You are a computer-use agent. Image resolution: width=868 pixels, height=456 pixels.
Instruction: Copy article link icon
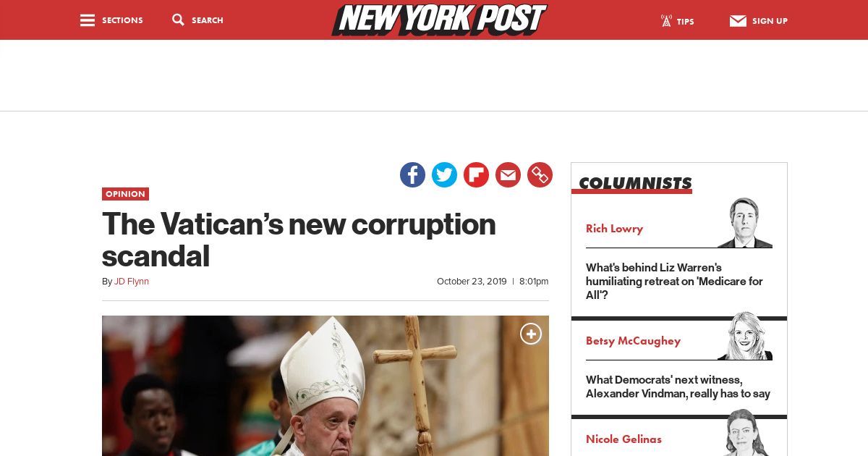(540, 174)
